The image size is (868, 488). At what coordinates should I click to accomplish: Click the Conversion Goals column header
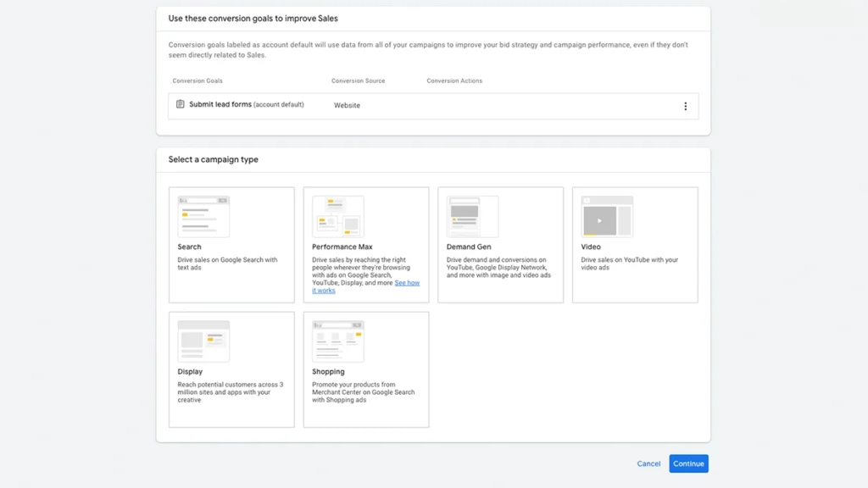coord(198,80)
